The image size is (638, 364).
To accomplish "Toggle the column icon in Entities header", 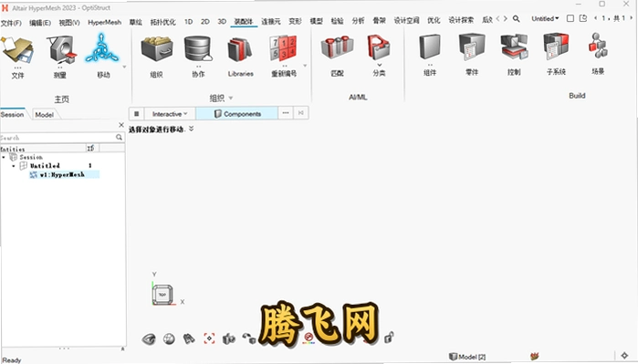I will point(90,148).
